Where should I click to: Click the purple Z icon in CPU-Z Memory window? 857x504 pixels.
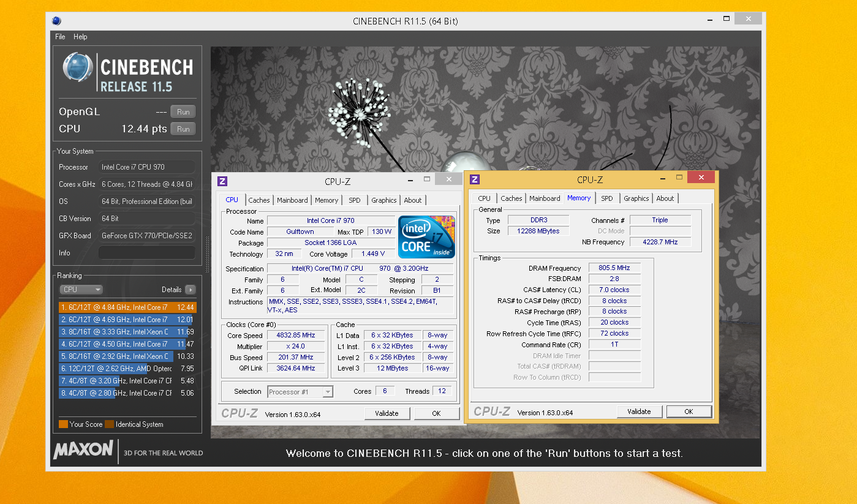[x=475, y=179]
